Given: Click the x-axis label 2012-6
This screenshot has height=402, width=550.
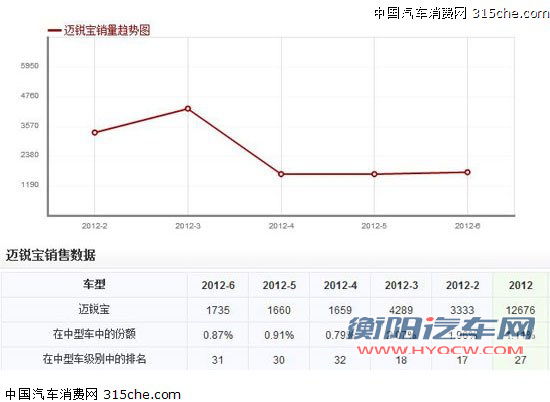Looking at the screenshot, I should pyautogui.click(x=468, y=226).
